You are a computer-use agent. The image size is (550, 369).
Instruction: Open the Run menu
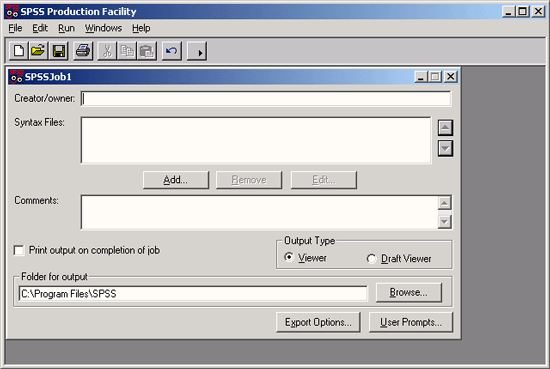point(66,28)
